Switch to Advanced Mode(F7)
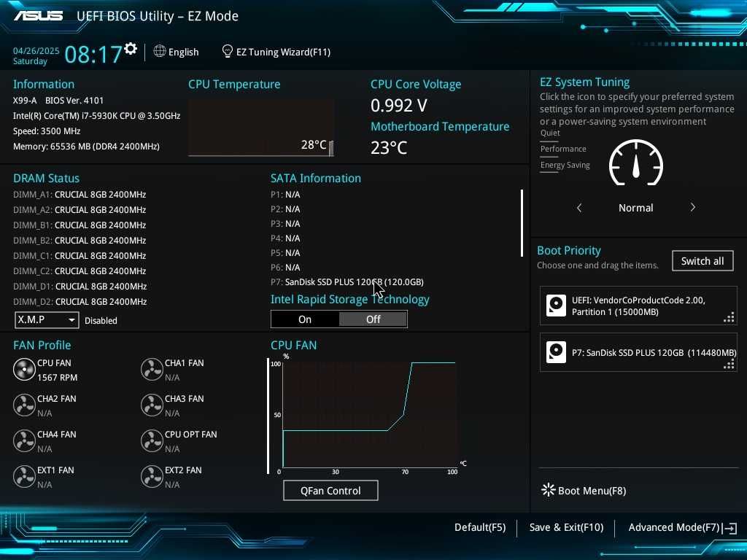The image size is (747, 560). click(x=673, y=527)
